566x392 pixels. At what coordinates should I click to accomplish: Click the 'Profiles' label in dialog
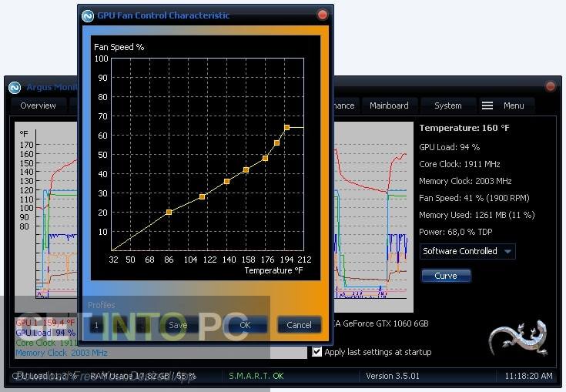102,305
